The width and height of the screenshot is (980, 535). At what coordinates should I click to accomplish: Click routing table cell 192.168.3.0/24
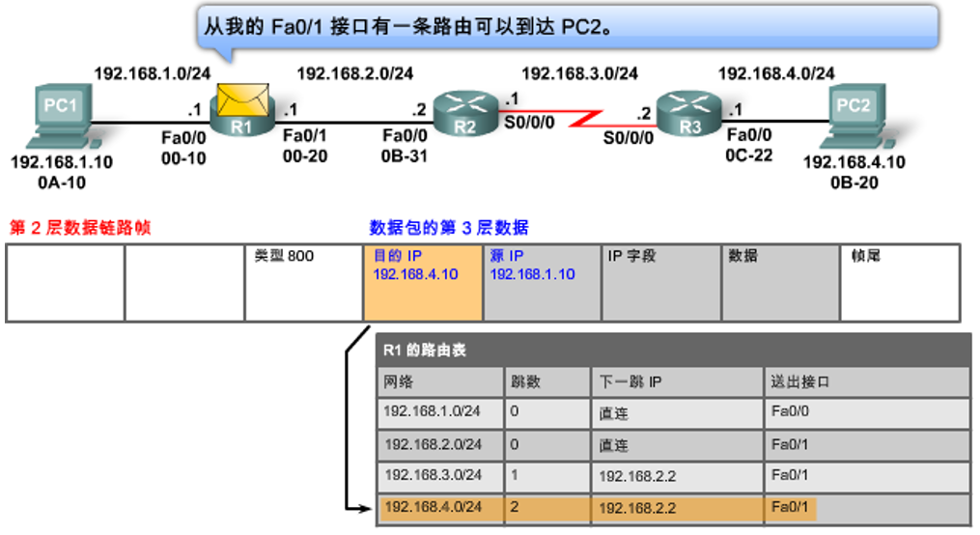point(440,477)
